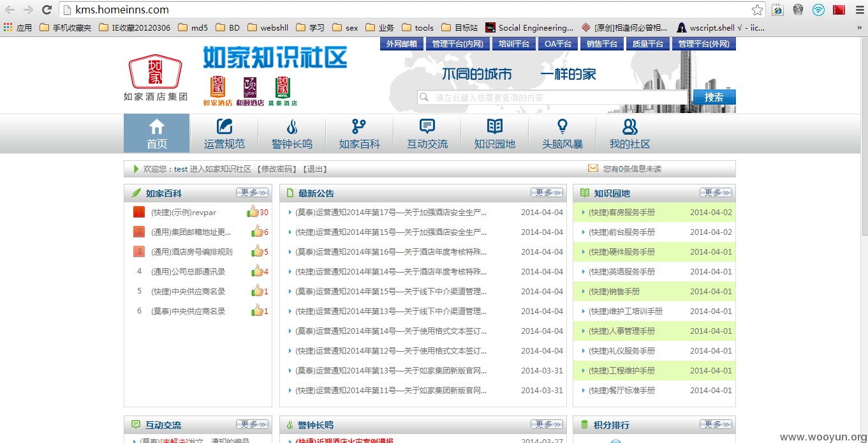Open tools bookmark folder
The height and width of the screenshot is (443, 868).
pos(418,27)
